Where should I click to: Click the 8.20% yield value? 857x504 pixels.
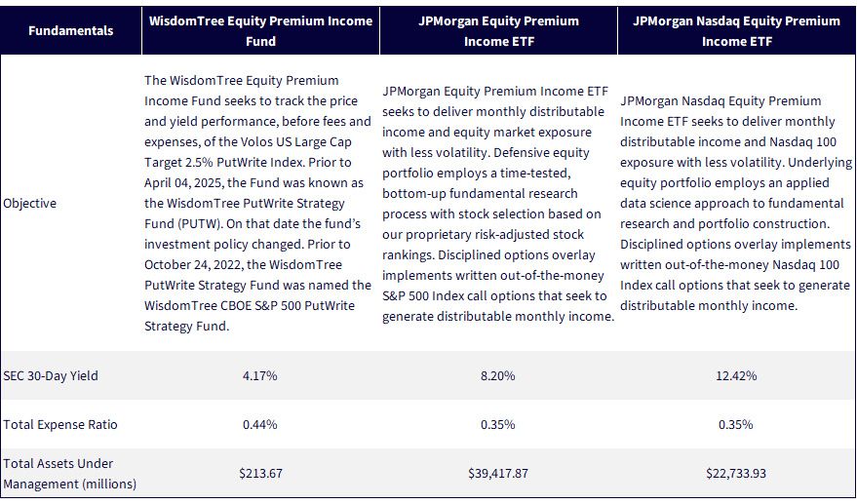pos(498,376)
